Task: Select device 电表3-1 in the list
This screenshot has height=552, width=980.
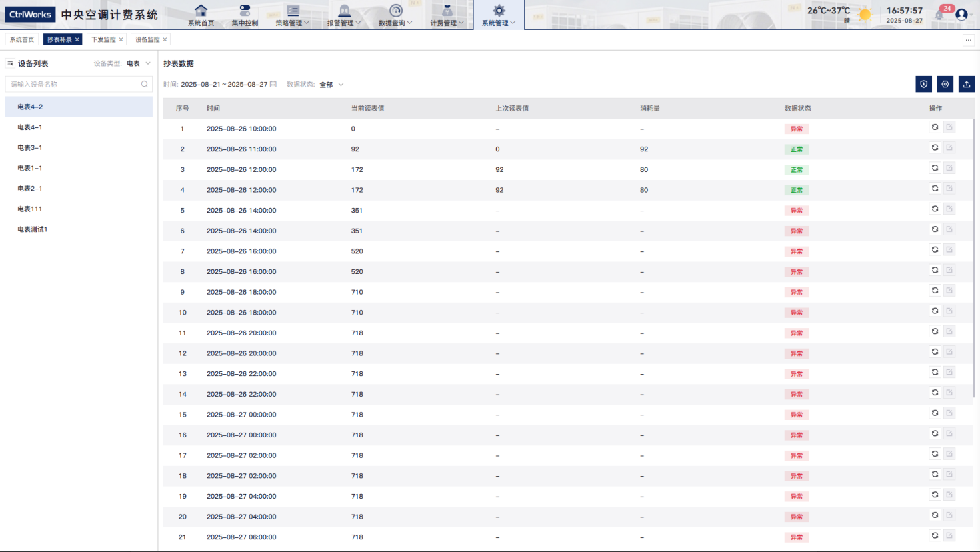Action: click(30, 147)
